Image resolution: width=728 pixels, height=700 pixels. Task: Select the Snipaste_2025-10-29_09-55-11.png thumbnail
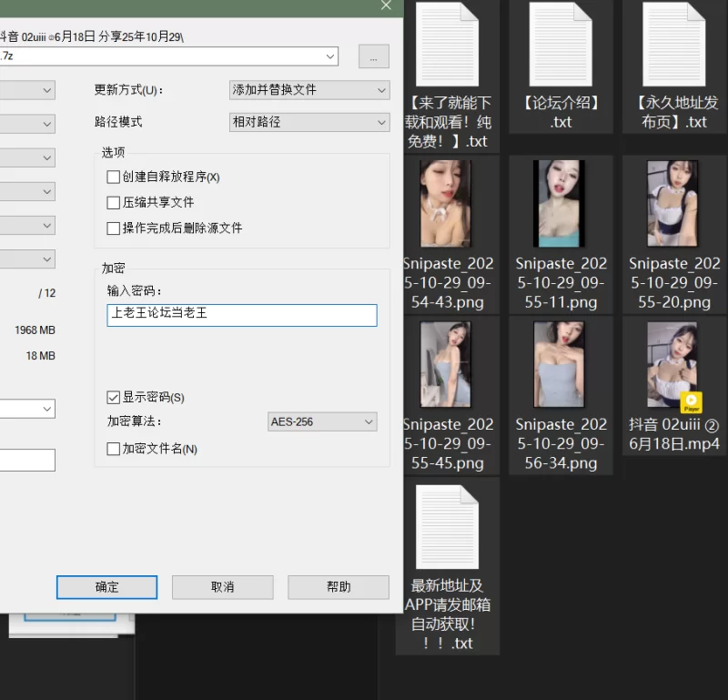[561, 202]
